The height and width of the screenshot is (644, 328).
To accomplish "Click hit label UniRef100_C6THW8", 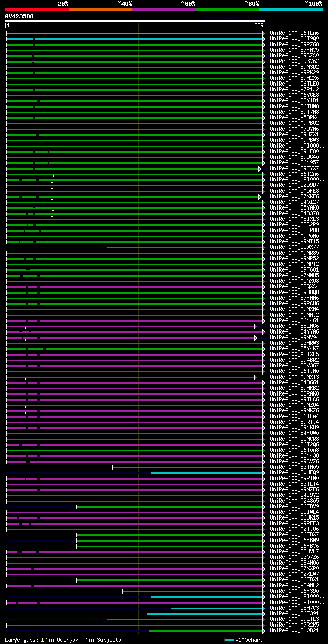I will [x=294, y=106].
